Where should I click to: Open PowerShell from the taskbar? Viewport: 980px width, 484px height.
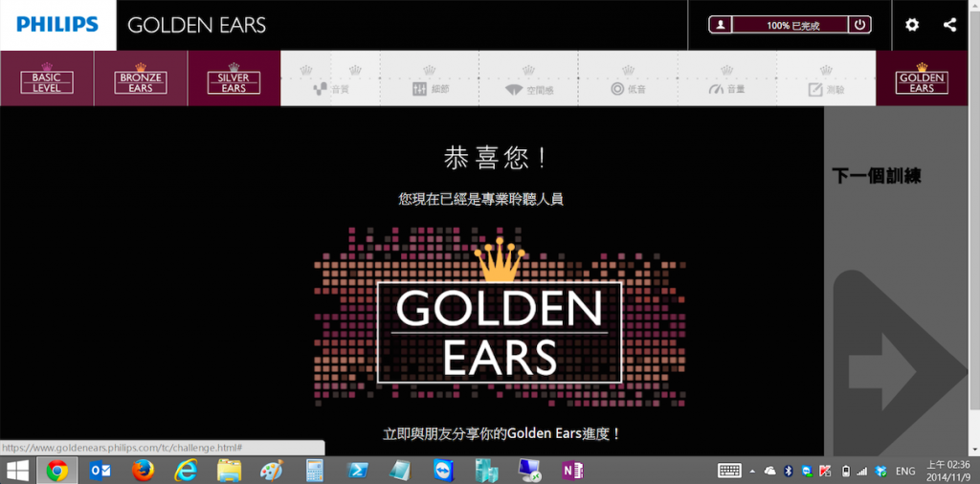(x=357, y=471)
